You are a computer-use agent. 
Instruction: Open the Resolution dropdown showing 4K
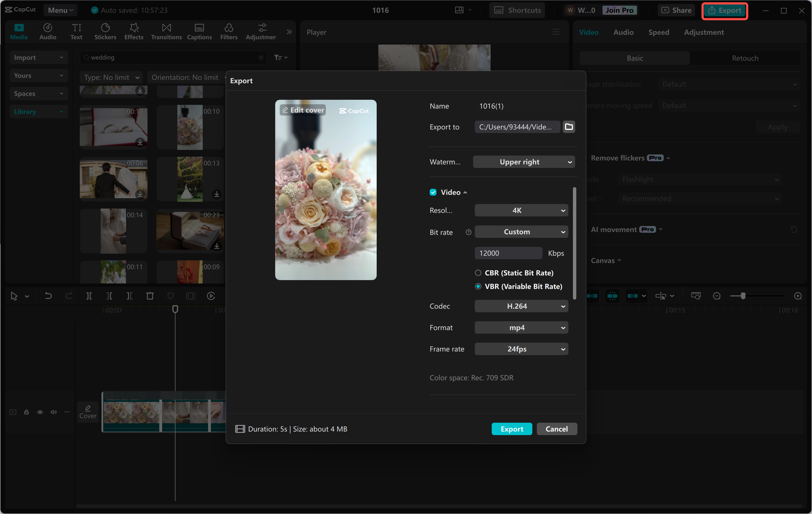tap(521, 210)
